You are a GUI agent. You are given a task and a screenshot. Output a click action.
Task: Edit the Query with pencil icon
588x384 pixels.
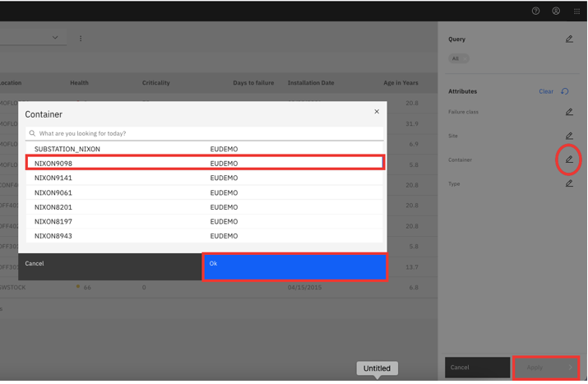tap(569, 39)
